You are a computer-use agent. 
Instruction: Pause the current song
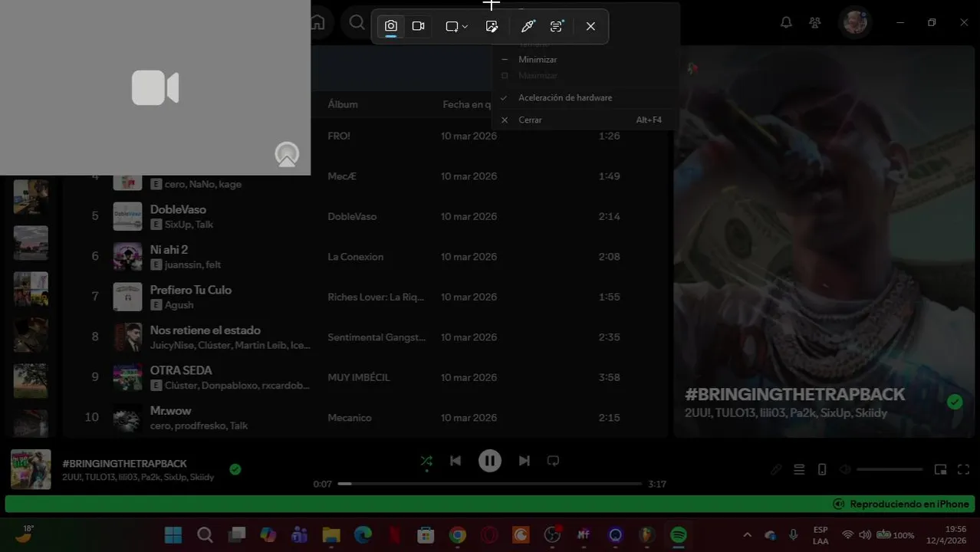point(490,461)
